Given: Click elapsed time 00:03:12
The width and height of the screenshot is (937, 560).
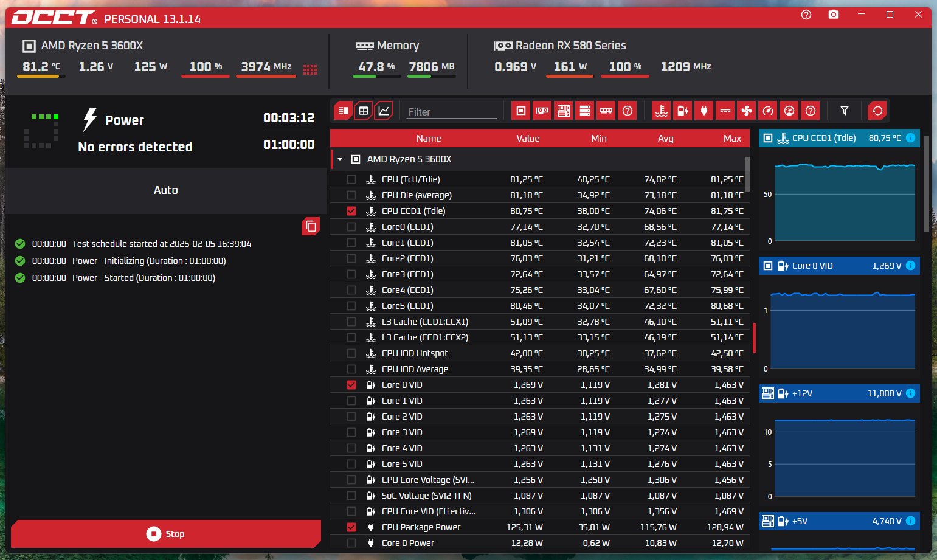Looking at the screenshot, I should (289, 118).
